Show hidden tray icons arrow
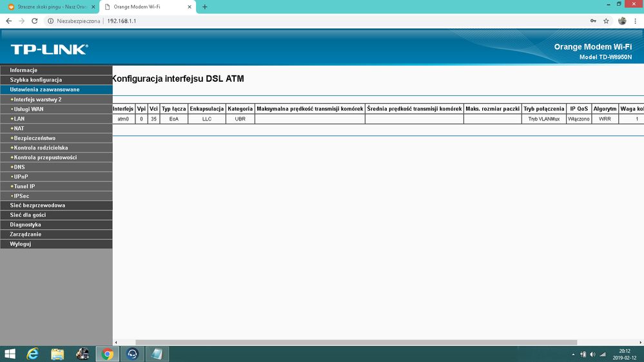Image resolution: width=644 pixels, height=362 pixels. [x=573, y=354]
